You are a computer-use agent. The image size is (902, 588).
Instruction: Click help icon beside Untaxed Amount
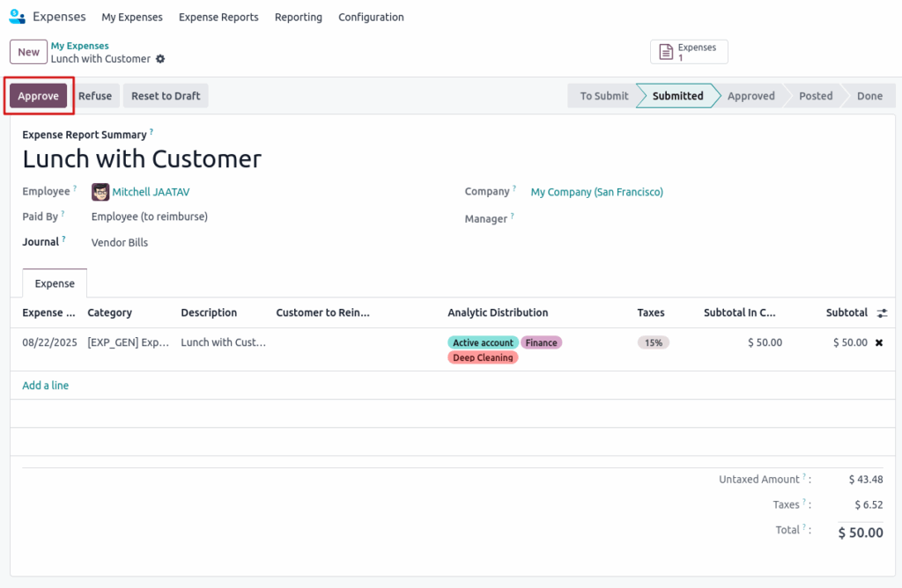(804, 478)
